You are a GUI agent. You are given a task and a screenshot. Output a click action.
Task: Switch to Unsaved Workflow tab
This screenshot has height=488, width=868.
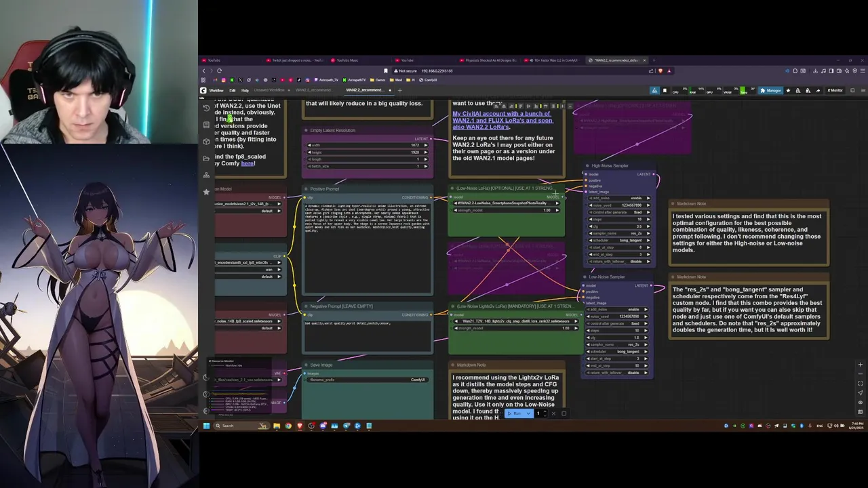[269, 90]
